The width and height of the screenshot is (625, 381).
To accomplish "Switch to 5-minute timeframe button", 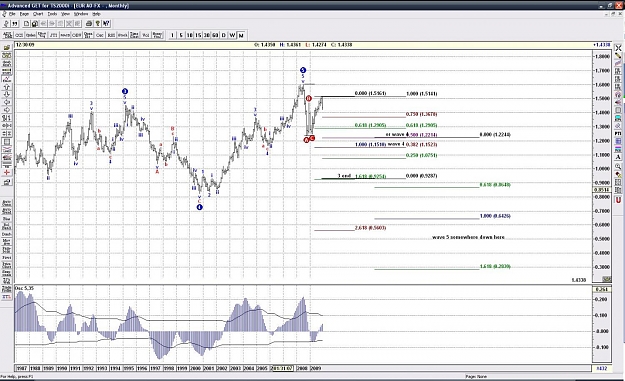I will coord(181,35).
